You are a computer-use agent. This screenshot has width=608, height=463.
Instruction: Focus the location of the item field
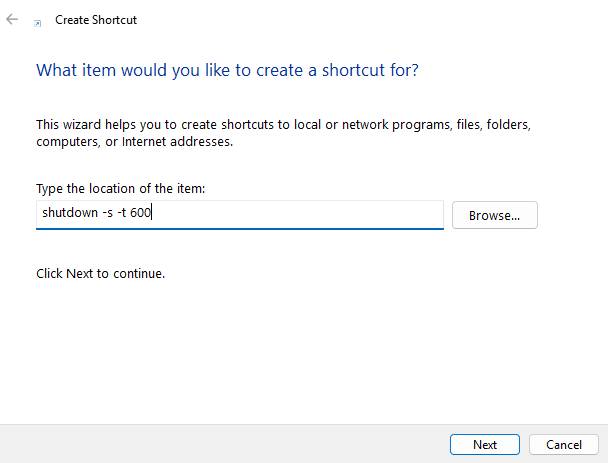tap(240, 215)
